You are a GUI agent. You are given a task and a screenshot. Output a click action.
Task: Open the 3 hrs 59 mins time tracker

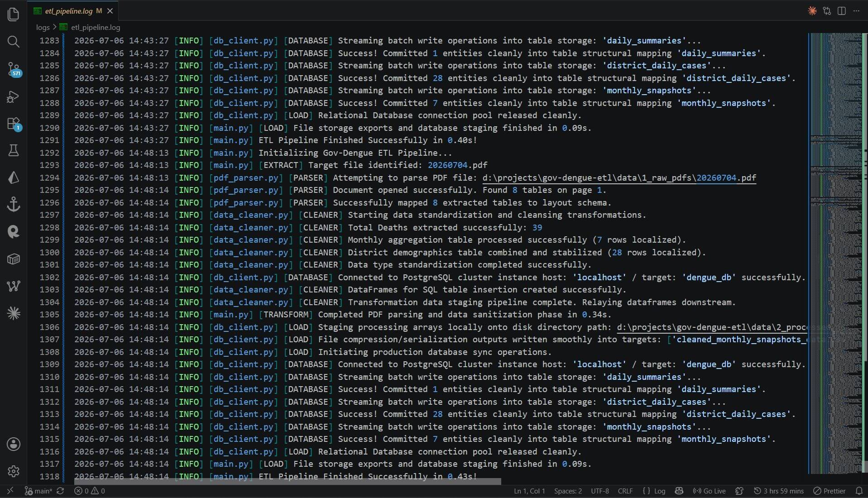[779, 491]
